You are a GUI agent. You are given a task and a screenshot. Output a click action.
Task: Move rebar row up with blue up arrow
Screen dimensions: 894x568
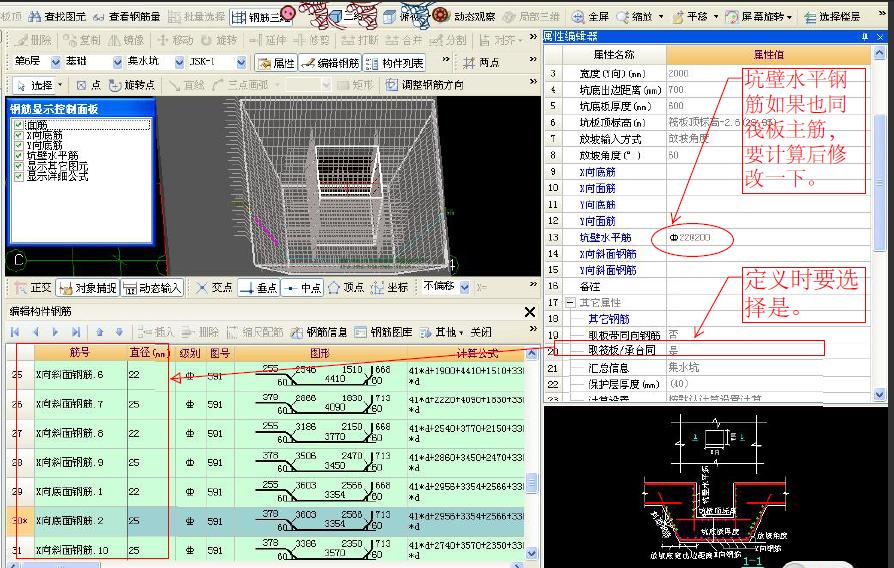(x=100, y=332)
